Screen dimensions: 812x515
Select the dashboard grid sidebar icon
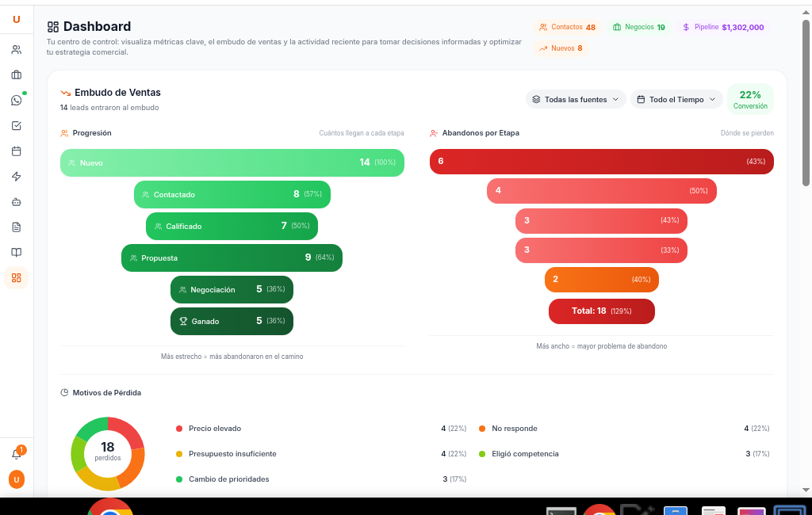pyautogui.click(x=17, y=278)
